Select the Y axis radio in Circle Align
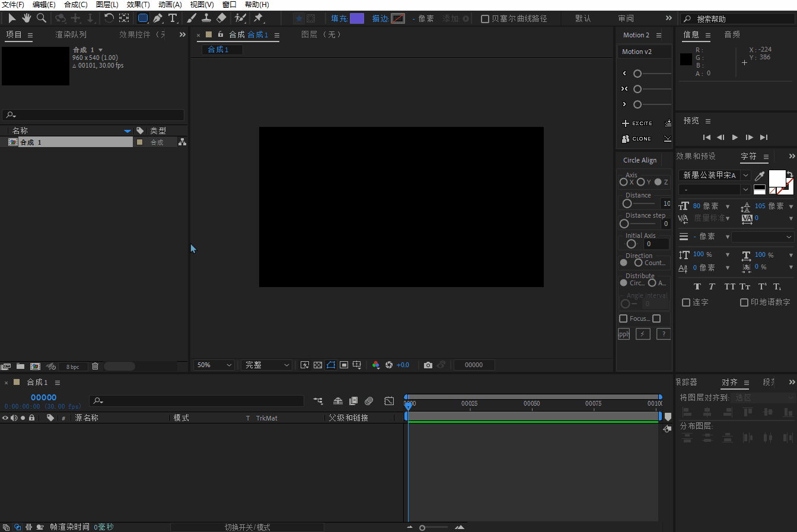This screenshot has height=532, width=797. [640, 182]
